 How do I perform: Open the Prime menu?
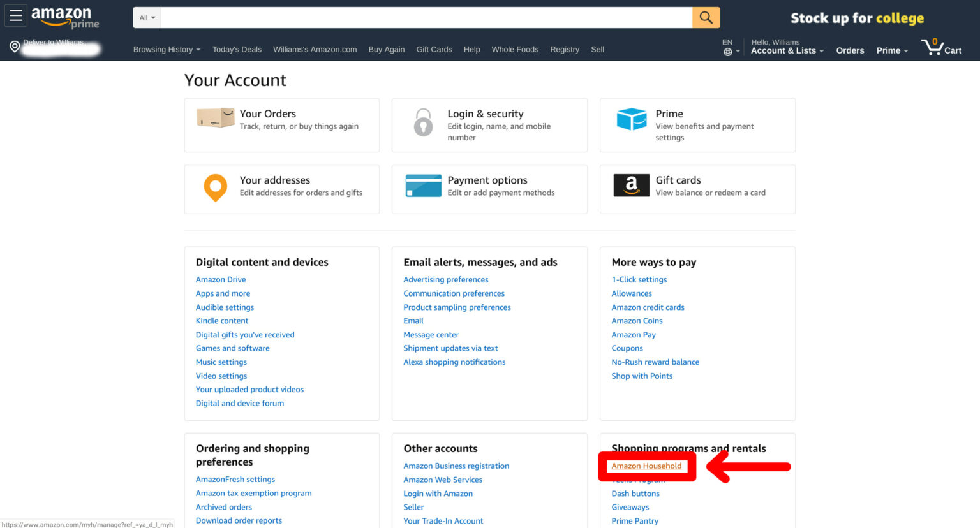pos(891,50)
